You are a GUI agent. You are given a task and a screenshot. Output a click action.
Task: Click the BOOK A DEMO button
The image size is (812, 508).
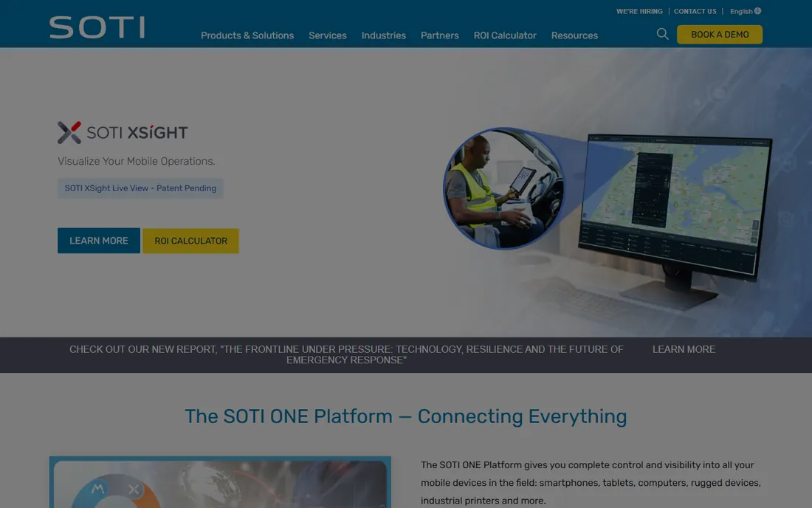tap(719, 34)
